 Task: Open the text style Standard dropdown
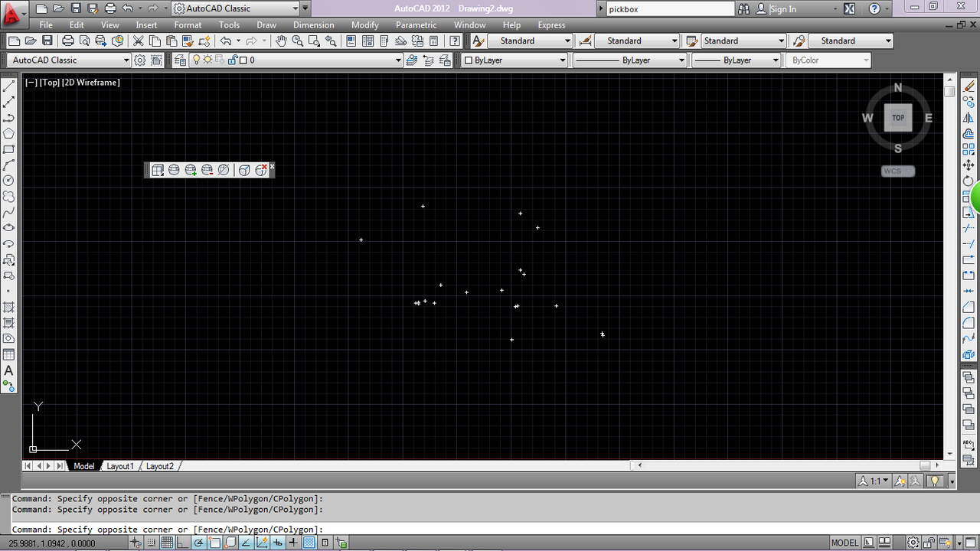(x=530, y=41)
